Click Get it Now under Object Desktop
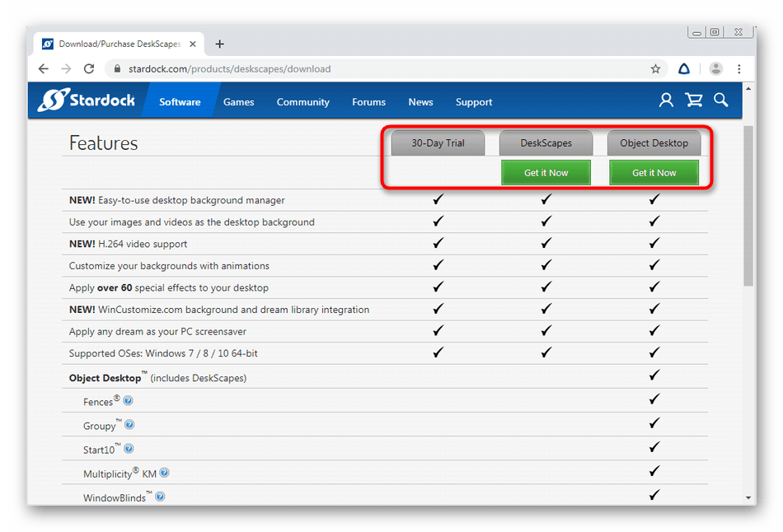Screen dimensions: 783x532 point(654,173)
